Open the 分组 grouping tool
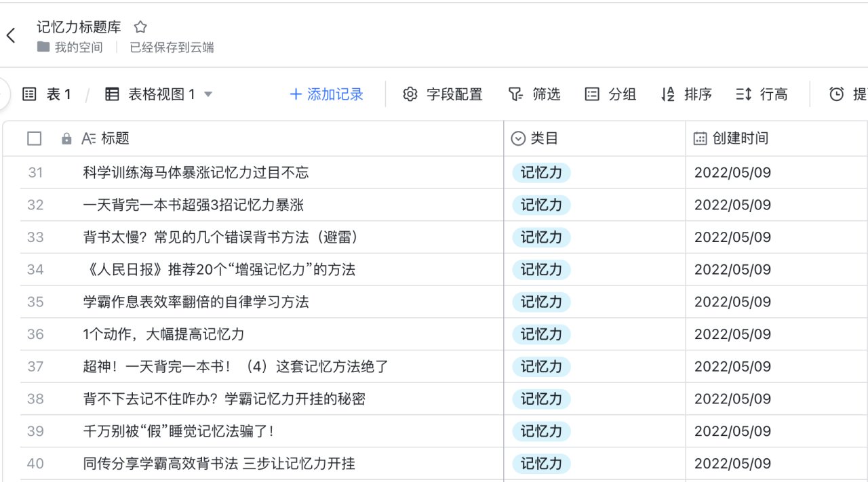Screen dimensions: 868x482 pyautogui.click(x=610, y=94)
